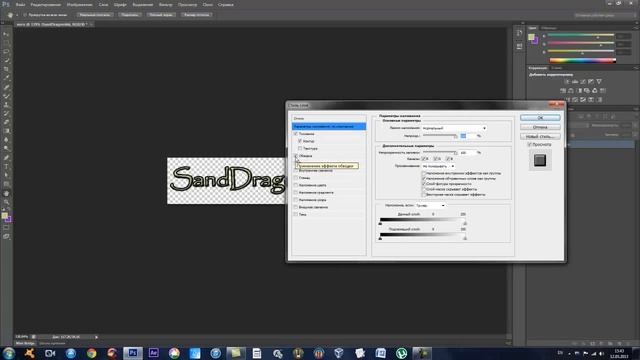Toggle the Контур checkbox under Тиснение
Image resolution: width=640 pixels, height=360 pixels.
(x=300, y=141)
